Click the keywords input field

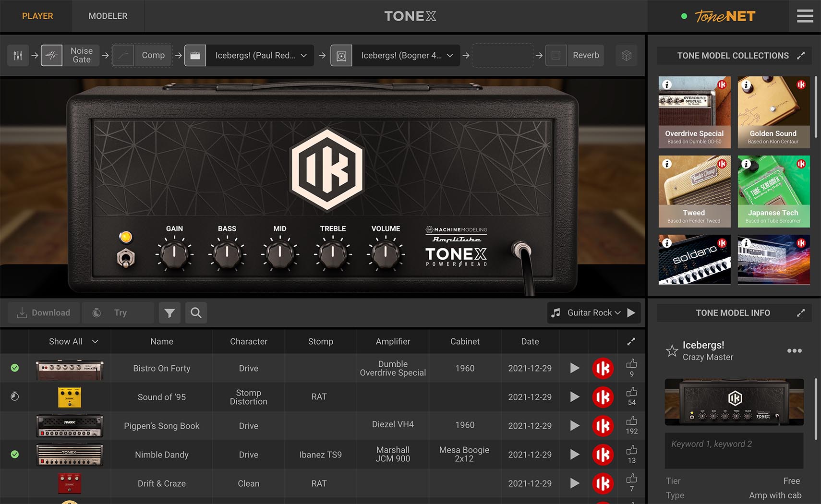(734, 451)
